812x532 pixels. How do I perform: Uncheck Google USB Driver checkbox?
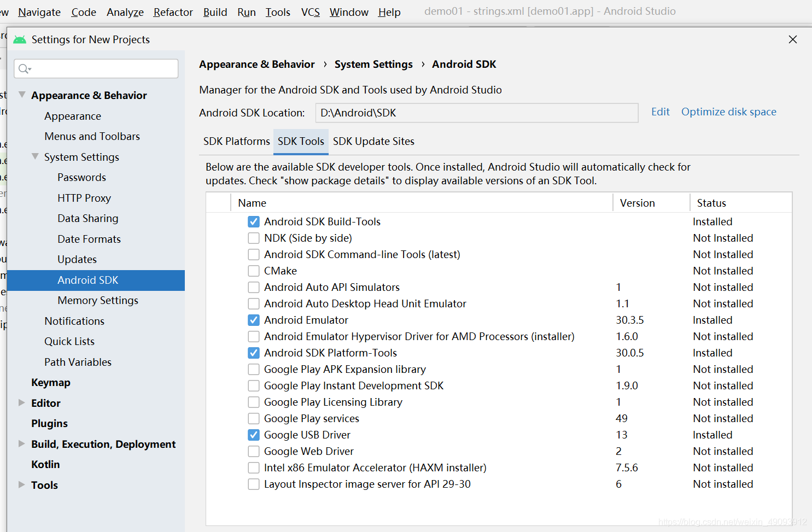point(254,435)
